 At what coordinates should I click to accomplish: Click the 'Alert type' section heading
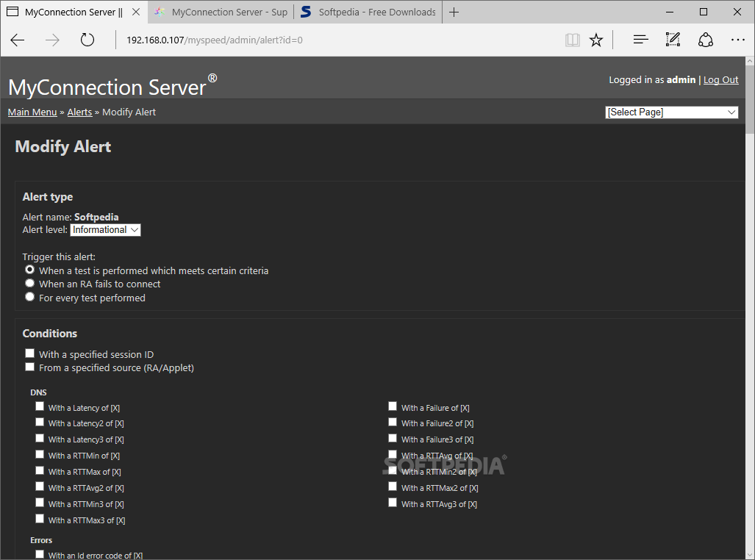point(48,197)
